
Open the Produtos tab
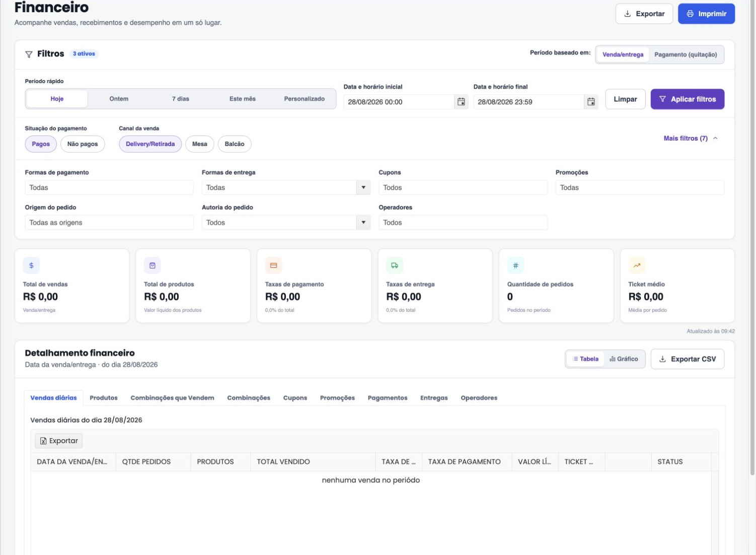pos(104,398)
